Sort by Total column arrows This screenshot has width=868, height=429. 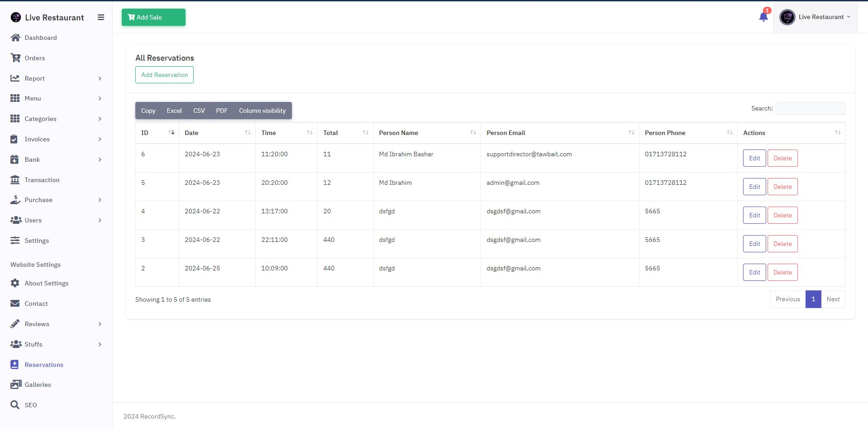(366, 132)
